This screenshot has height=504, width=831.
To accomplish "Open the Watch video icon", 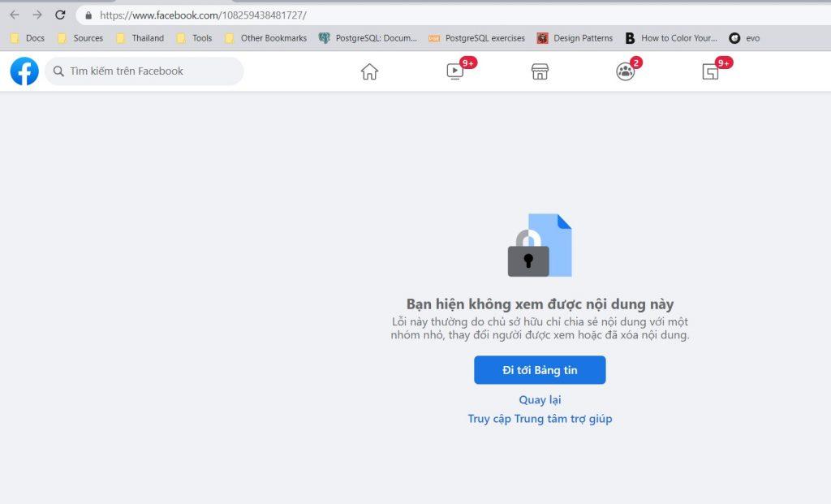I will [455, 71].
